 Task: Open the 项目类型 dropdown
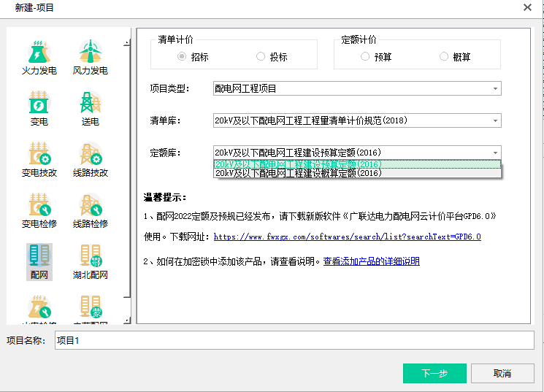click(x=357, y=88)
